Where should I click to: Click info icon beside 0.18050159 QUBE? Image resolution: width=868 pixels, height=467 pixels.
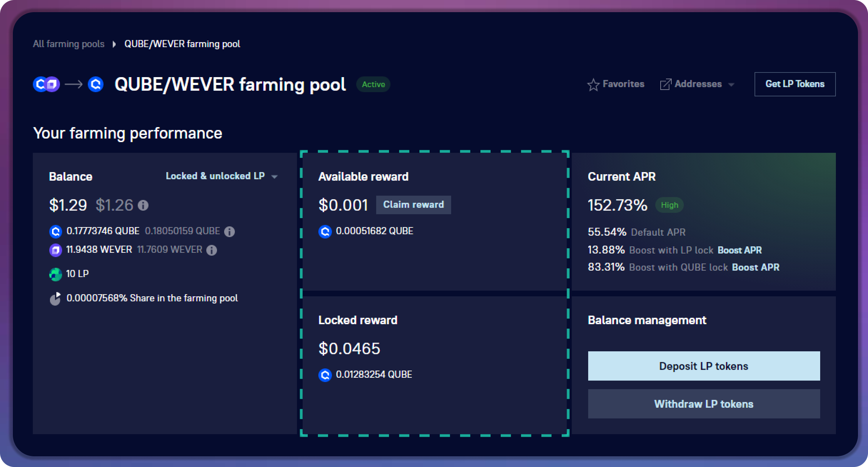point(229,232)
